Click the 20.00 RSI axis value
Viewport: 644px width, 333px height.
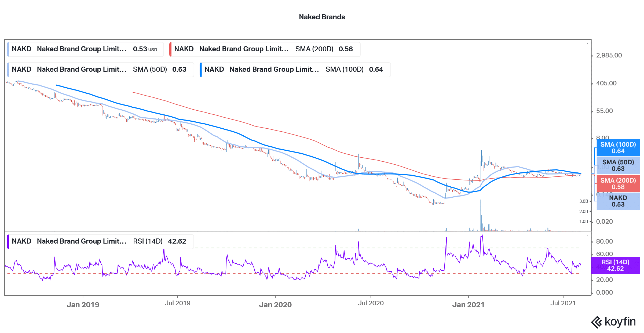[x=605, y=280]
